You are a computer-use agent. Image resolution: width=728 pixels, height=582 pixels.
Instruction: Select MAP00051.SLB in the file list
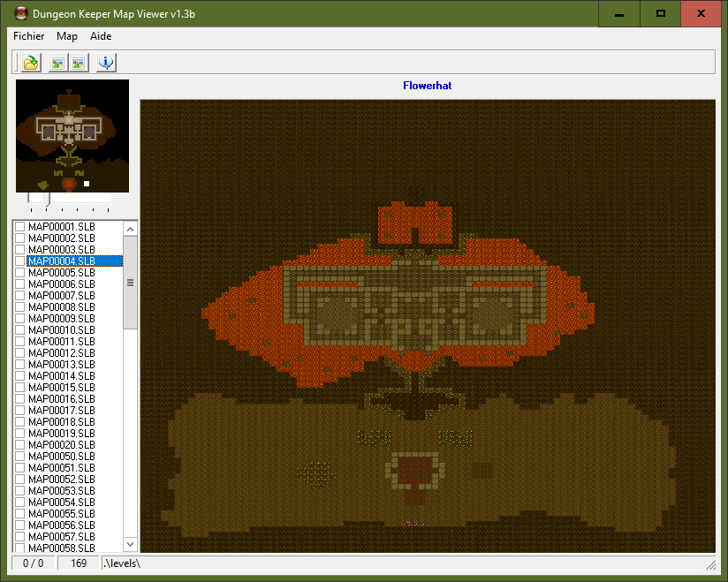(x=61, y=468)
